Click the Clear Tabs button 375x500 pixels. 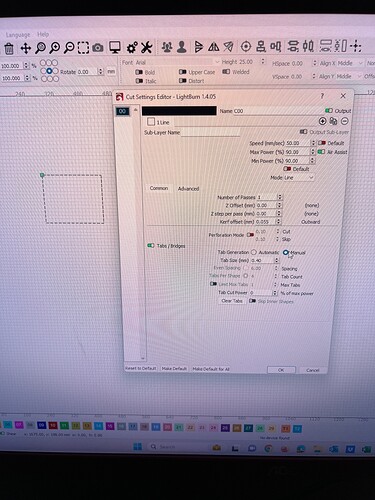pyautogui.click(x=232, y=301)
